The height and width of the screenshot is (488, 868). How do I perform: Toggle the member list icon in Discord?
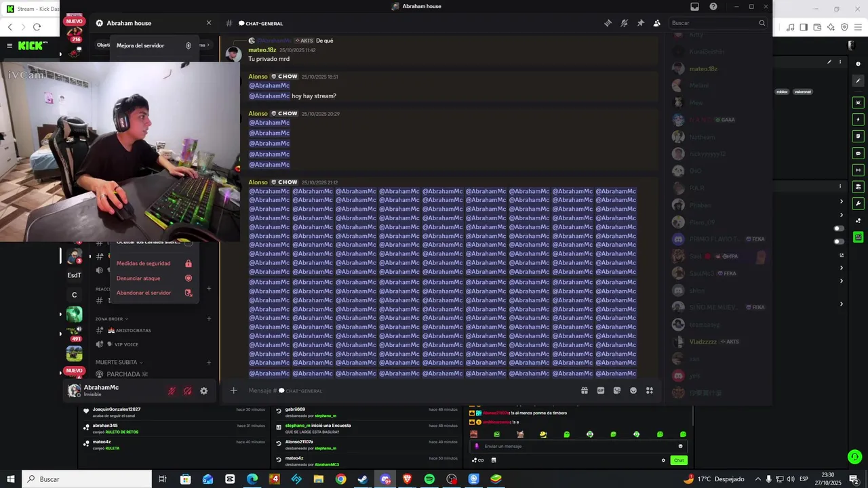[657, 23]
